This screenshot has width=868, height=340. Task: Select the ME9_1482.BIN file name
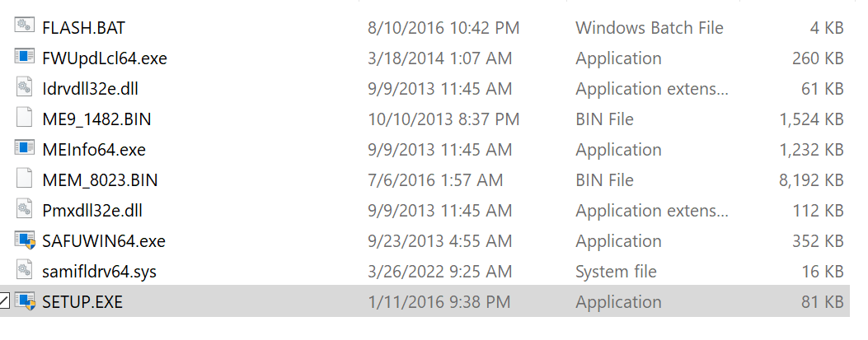[96, 119]
